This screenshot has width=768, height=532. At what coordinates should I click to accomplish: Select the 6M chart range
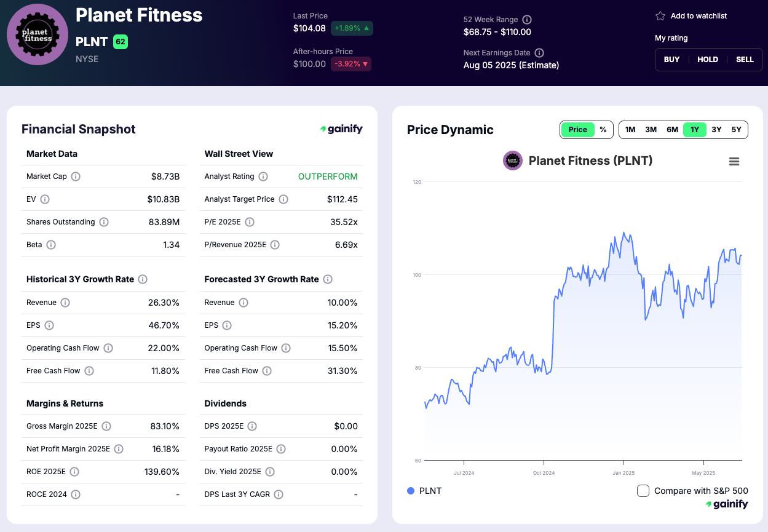(x=673, y=130)
